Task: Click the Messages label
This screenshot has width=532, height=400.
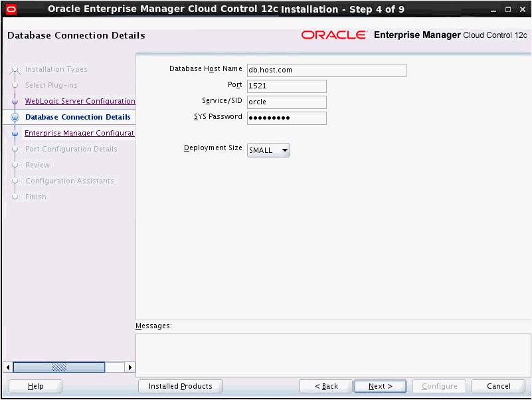Action: click(153, 326)
